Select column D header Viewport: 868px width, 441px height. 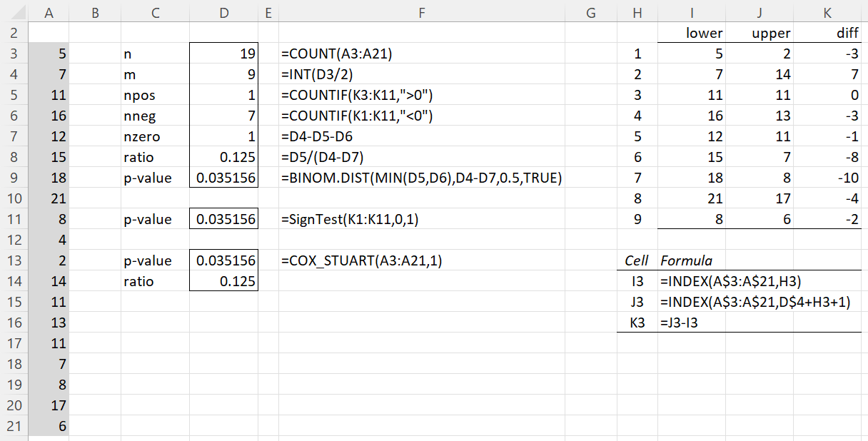point(224,11)
